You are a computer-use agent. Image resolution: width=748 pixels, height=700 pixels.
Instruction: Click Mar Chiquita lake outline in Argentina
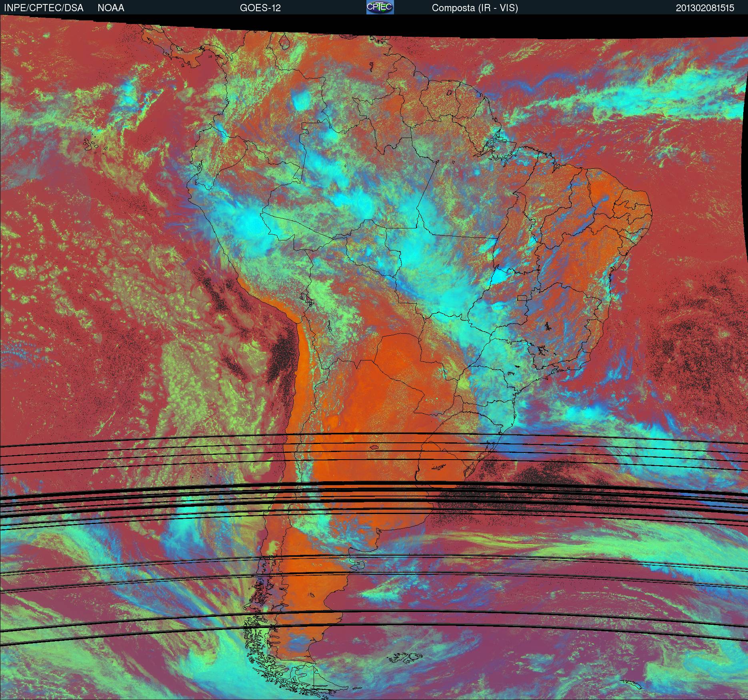[375, 448]
